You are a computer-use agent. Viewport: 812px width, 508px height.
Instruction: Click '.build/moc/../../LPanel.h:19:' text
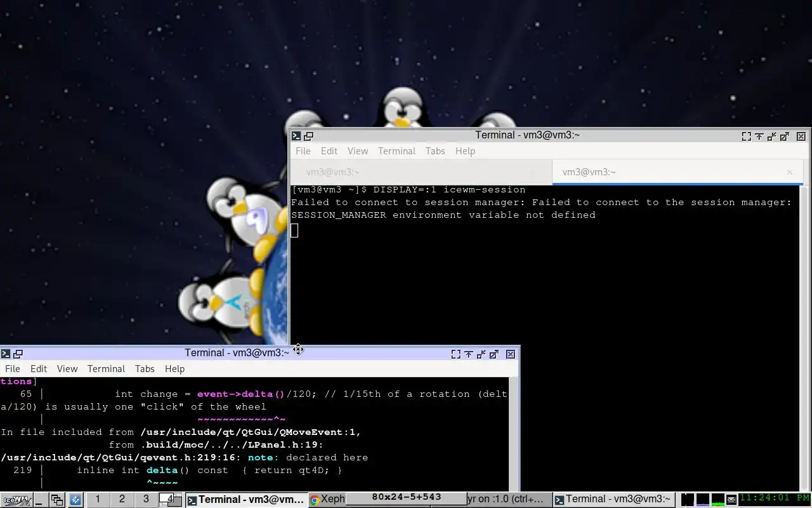(232, 445)
